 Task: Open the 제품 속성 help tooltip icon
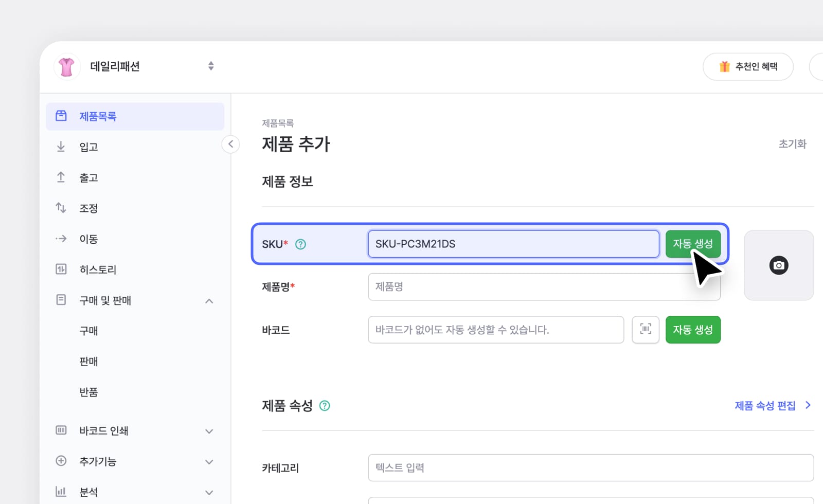tap(325, 406)
